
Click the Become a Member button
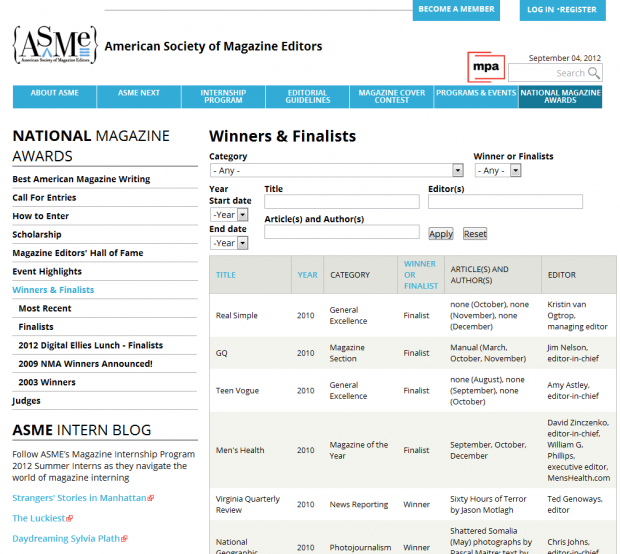[x=456, y=9]
